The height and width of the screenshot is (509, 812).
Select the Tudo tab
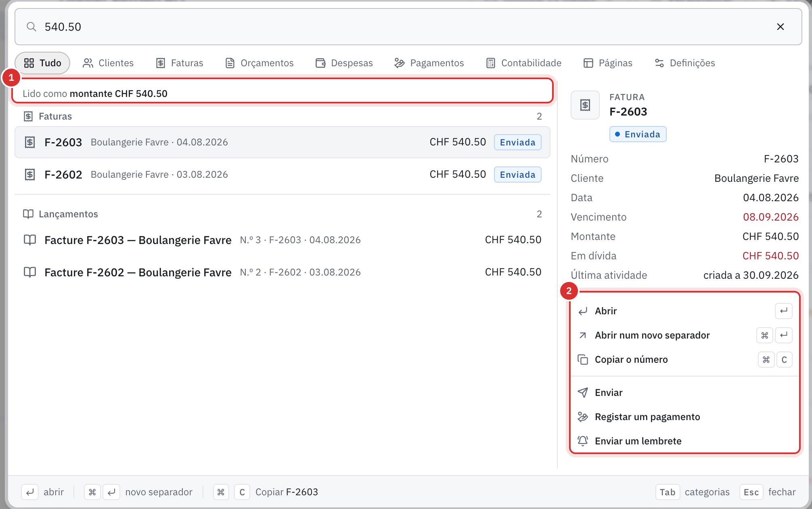tap(42, 63)
